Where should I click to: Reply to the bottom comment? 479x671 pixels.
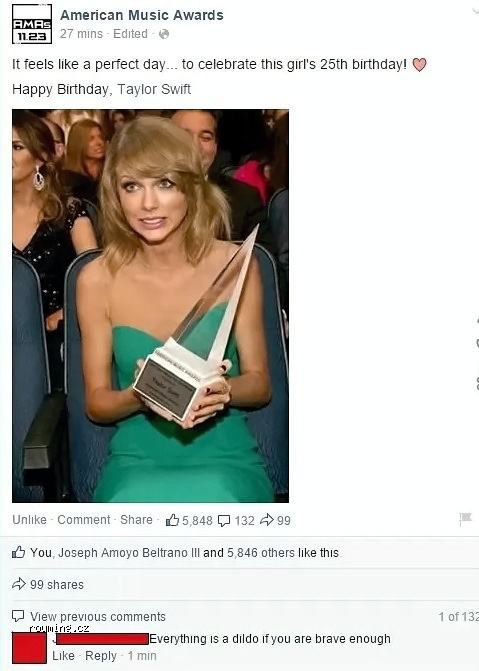[101, 656]
